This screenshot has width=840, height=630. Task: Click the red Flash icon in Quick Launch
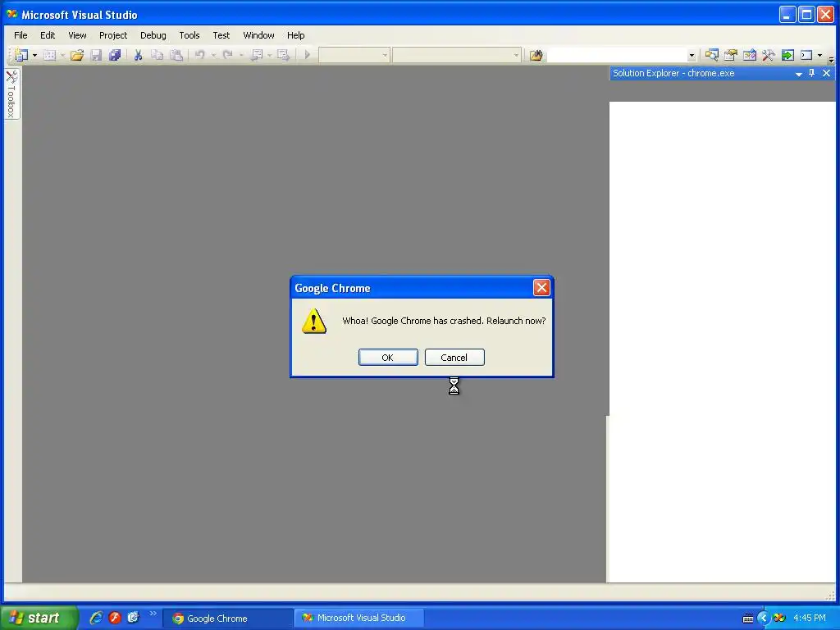[115, 618]
